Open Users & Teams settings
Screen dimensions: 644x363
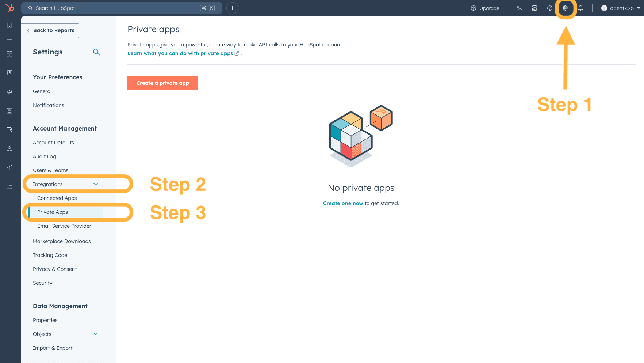point(51,170)
